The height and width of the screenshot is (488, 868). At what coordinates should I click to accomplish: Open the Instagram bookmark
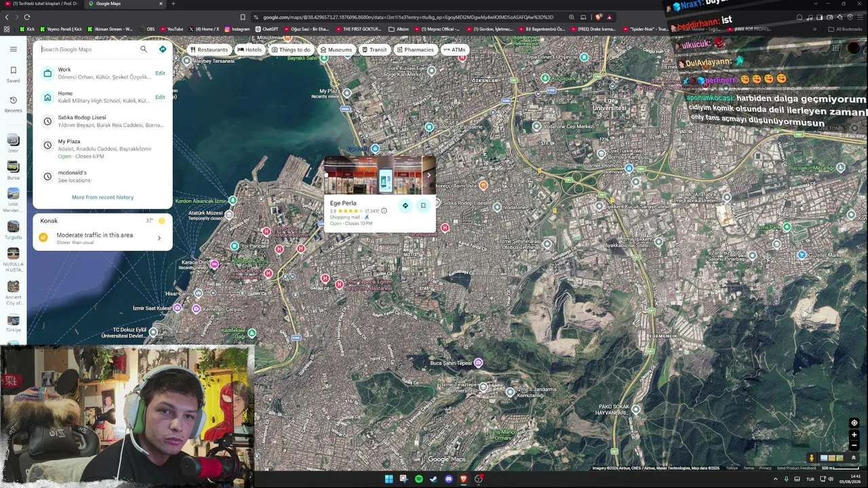(x=237, y=29)
